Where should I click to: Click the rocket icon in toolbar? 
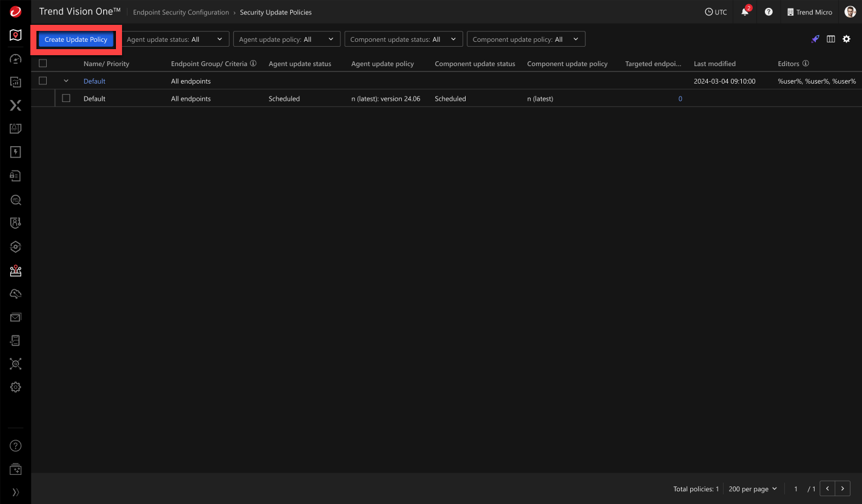[815, 39]
